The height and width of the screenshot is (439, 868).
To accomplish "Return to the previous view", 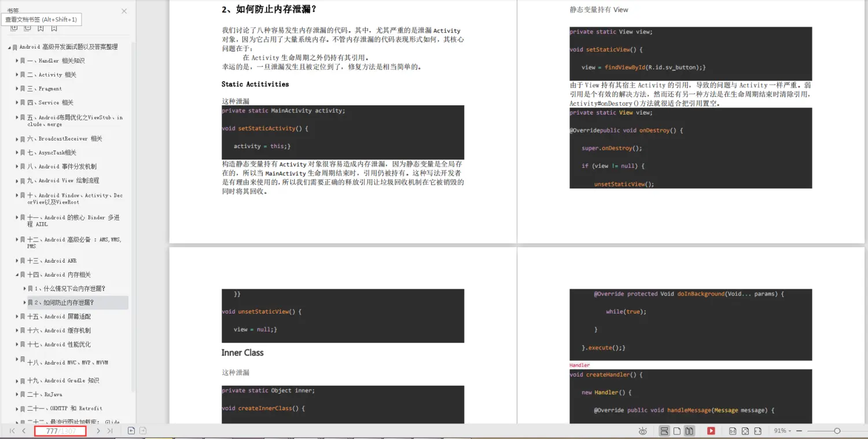I will coord(131,431).
